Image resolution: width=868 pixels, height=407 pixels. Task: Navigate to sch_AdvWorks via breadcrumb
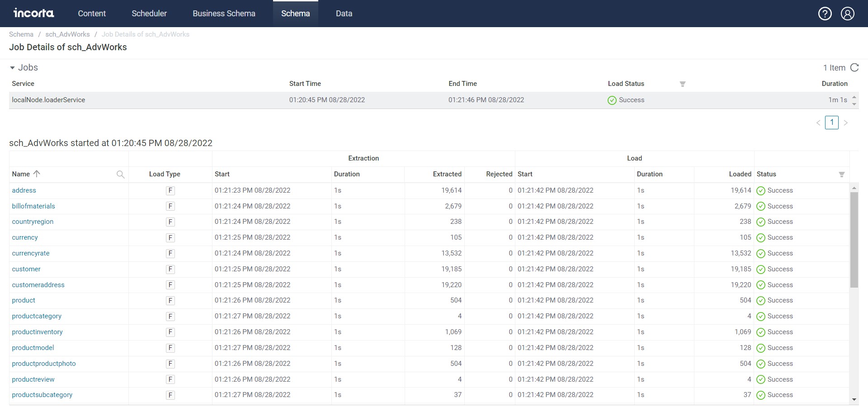(67, 34)
